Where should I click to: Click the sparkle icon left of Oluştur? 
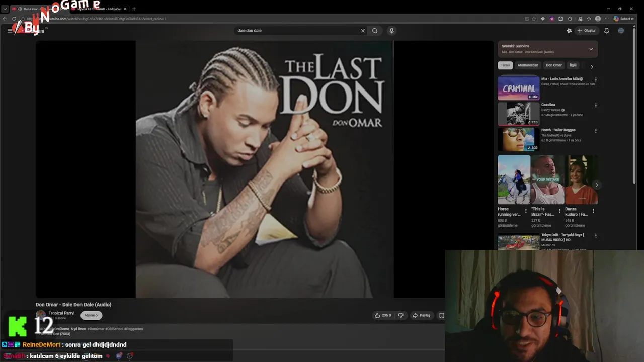569,31
